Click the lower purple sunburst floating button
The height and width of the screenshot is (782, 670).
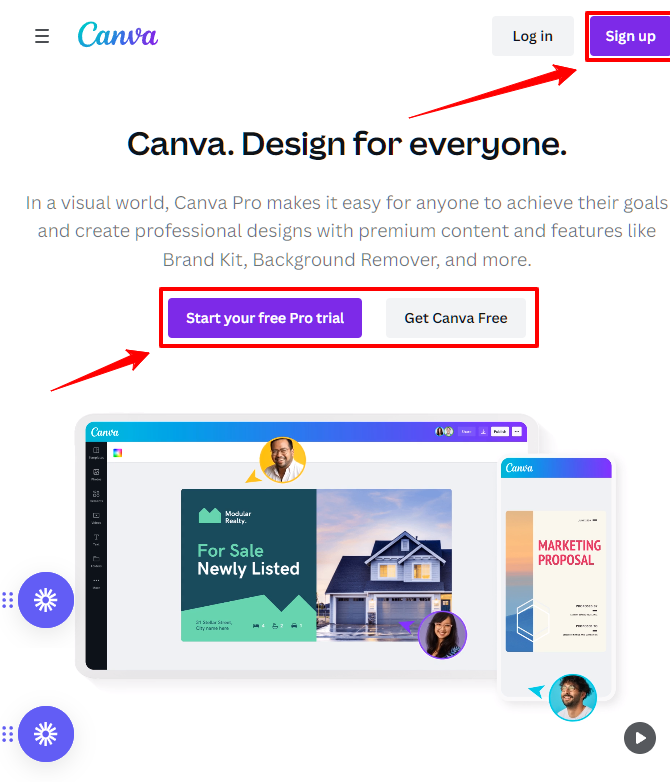click(46, 734)
